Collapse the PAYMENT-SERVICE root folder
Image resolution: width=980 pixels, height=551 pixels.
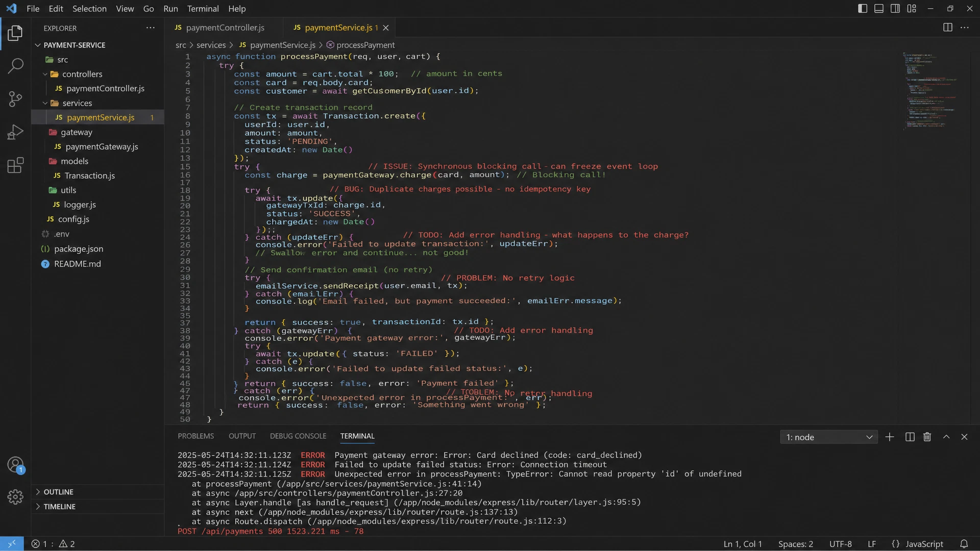coord(37,45)
